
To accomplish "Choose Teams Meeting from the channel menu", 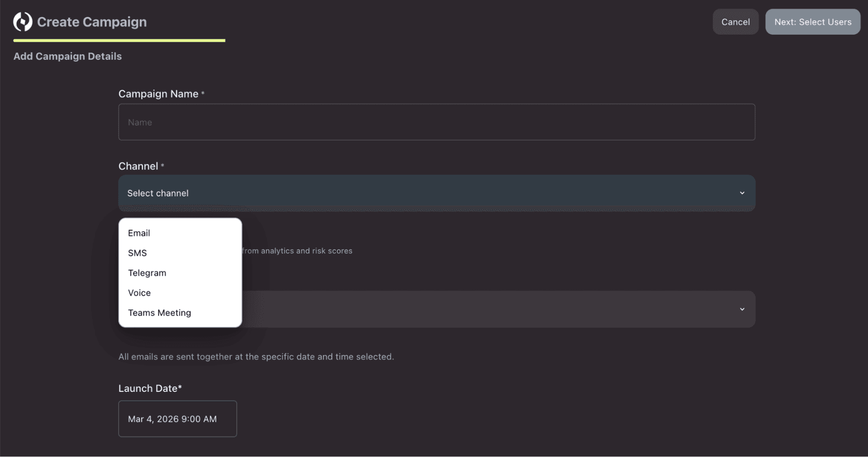I will [x=159, y=312].
